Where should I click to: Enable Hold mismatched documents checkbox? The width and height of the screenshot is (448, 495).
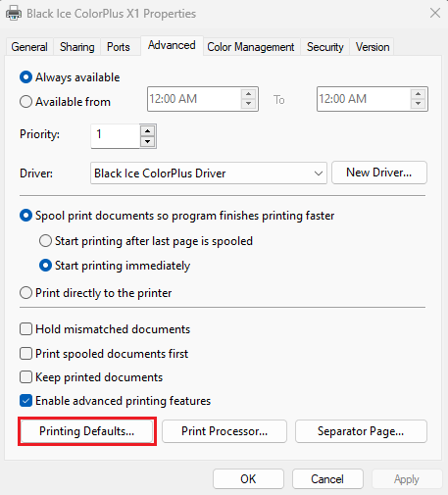[x=25, y=329]
